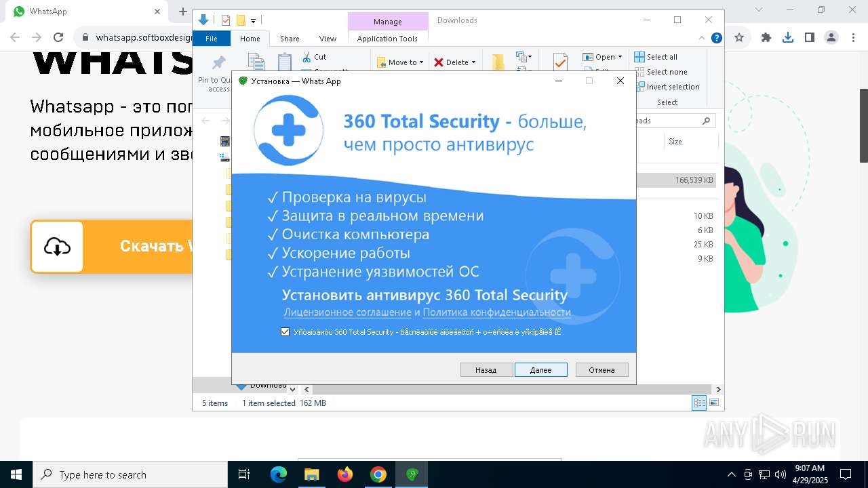Viewport: 868px width, 488px height.
Task: Open Microsoft Edge from taskbar
Action: click(x=279, y=474)
